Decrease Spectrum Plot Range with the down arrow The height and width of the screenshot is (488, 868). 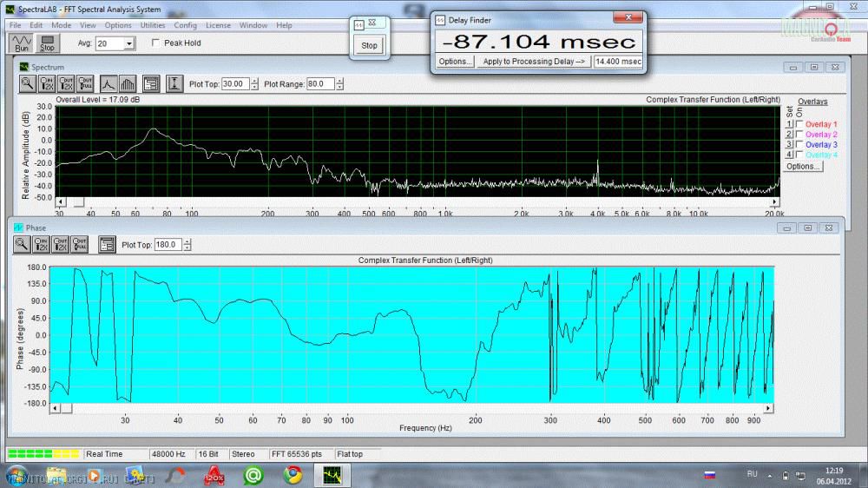[339, 87]
